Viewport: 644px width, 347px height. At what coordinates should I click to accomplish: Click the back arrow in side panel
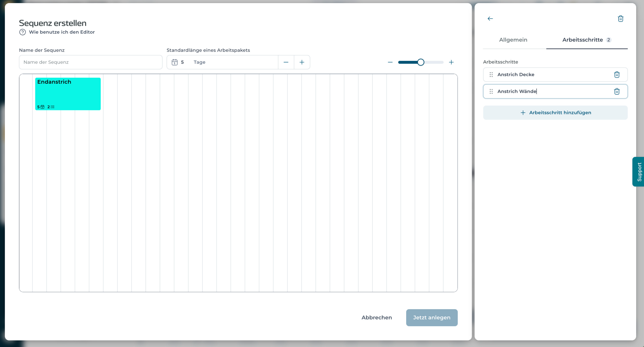point(490,19)
